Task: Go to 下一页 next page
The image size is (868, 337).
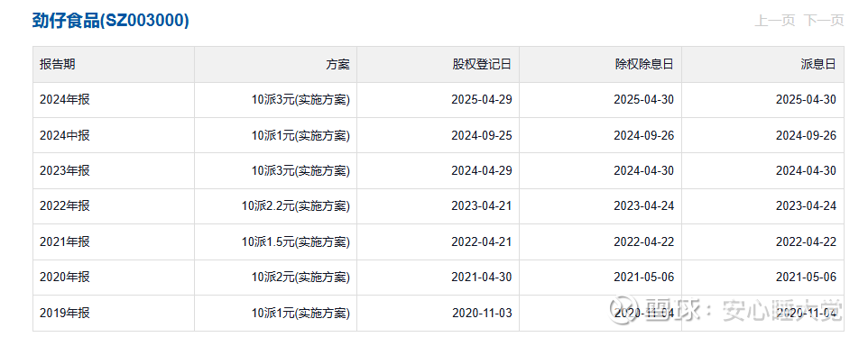Action: pyautogui.click(x=824, y=21)
